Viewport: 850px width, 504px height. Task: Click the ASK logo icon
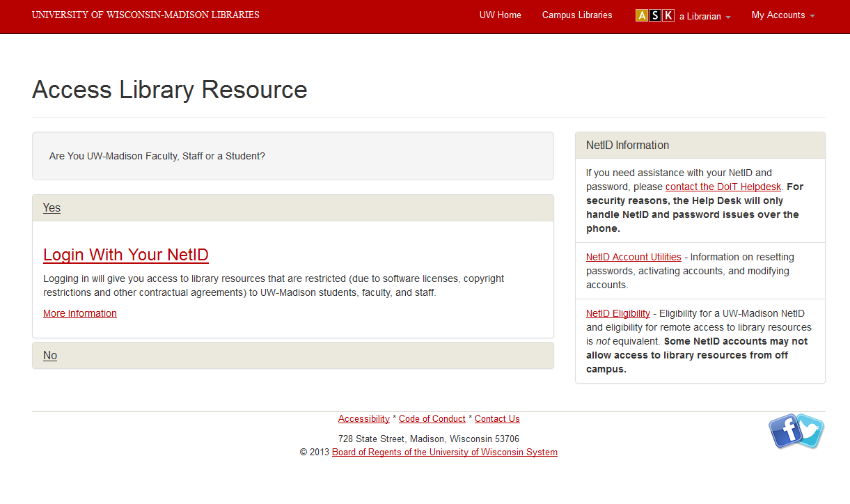(655, 15)
